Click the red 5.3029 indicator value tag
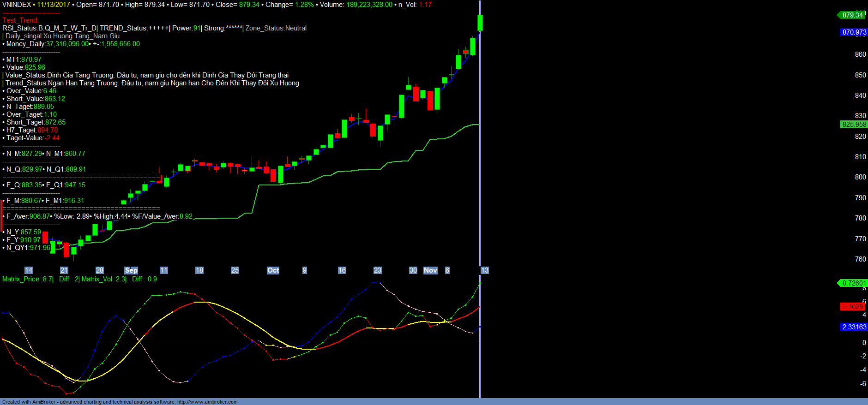Screen dimensions: 868x405 pos(852,307)
